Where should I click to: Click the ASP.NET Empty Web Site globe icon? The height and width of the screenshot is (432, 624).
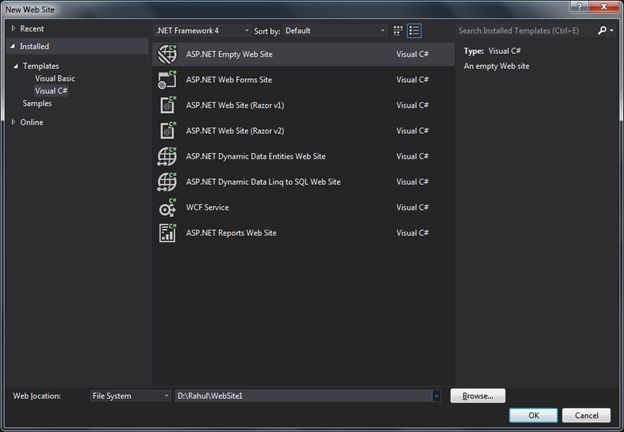[x=167, y=54]
